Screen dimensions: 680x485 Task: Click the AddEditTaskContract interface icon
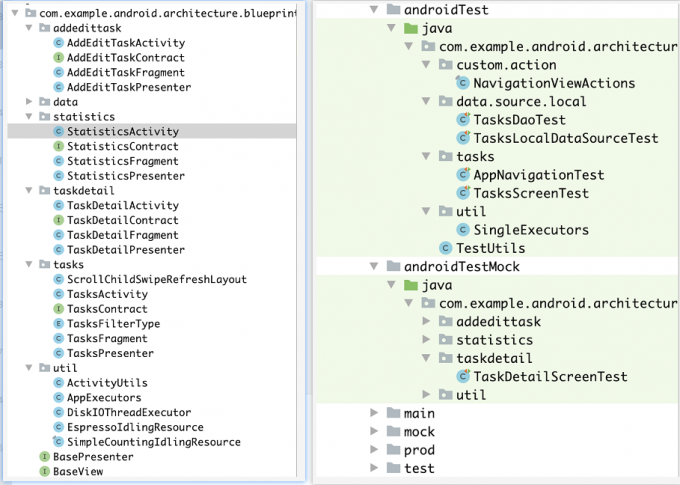58,58
